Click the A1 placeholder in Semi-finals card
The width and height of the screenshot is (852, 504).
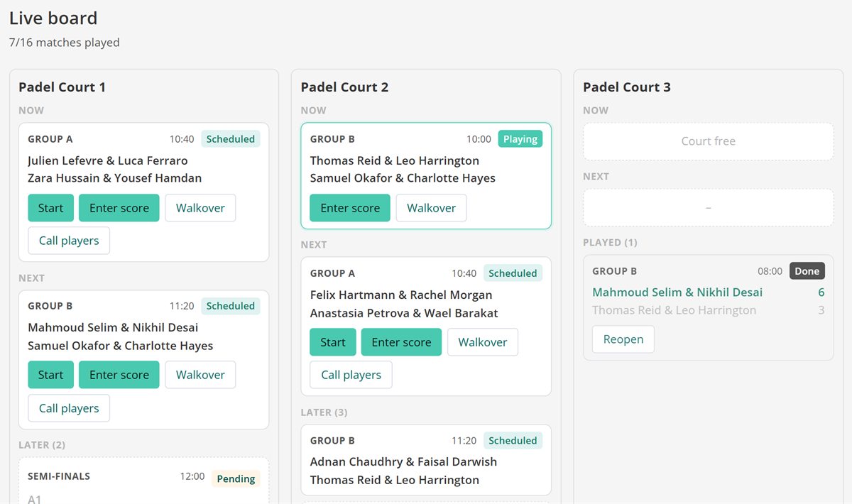click(35, 499)
